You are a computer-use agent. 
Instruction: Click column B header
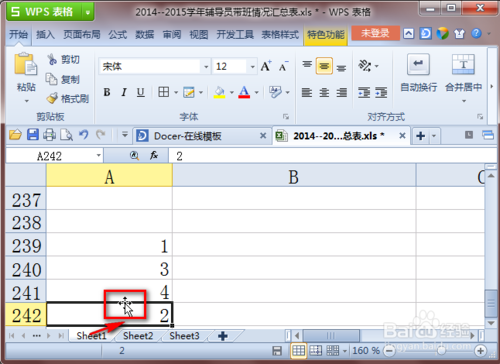294,176
